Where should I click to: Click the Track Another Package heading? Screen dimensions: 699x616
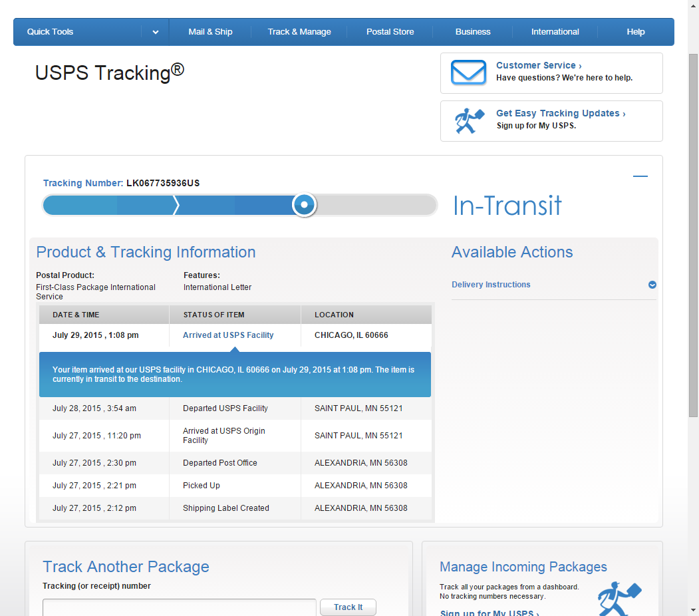(x=126, y=567)
